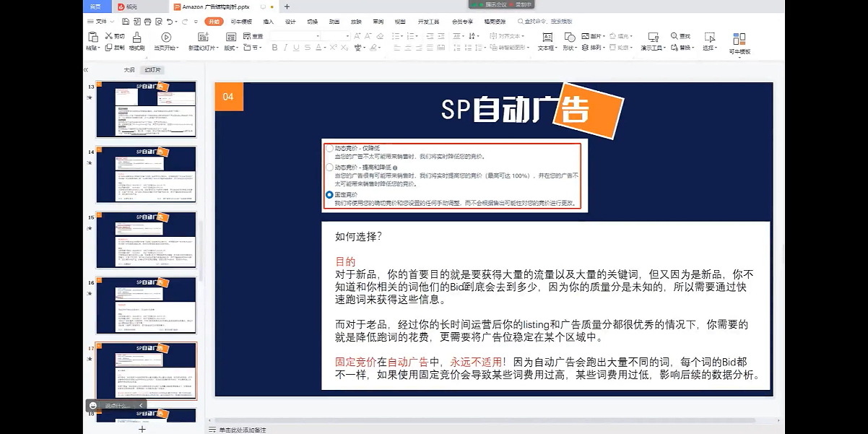This screenshot has width=868, height=434.
Task: Insert a text box (文本框)
Action: [547, 40]
